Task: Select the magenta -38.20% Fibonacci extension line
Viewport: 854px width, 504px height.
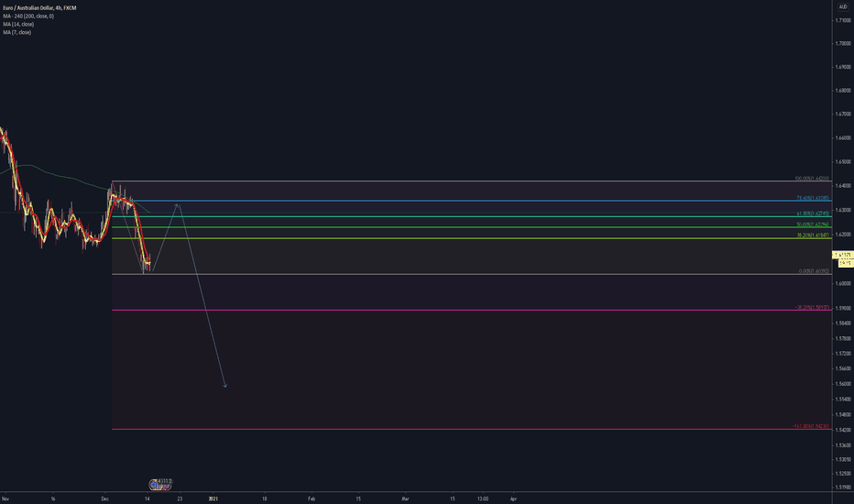Action: [472, 310]
